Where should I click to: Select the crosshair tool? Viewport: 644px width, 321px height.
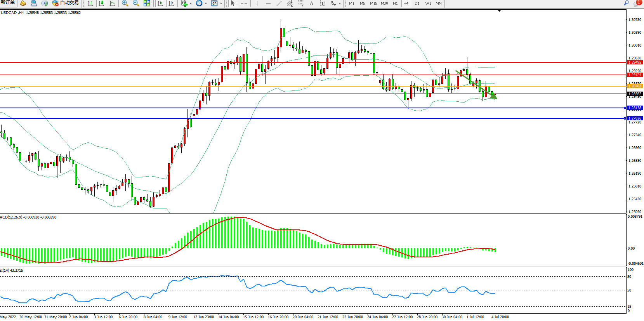pyautogui.click(x=244, y=3)
